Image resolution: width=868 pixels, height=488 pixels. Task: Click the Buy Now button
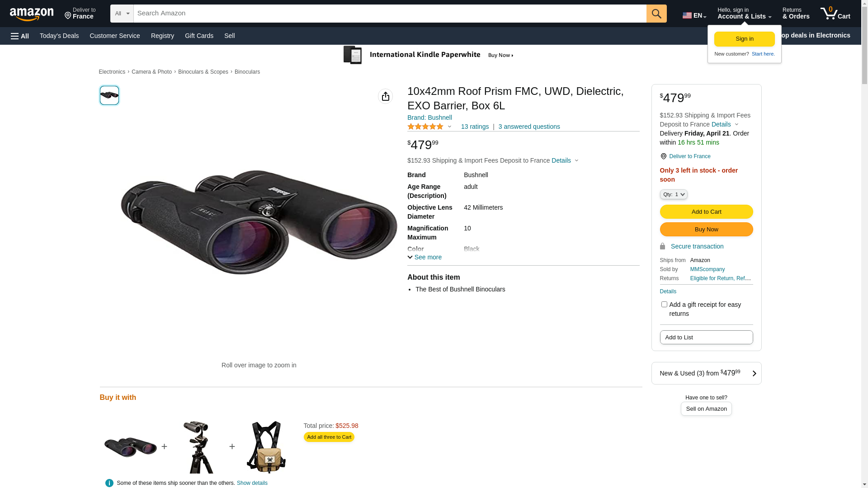tap(706, 230)
